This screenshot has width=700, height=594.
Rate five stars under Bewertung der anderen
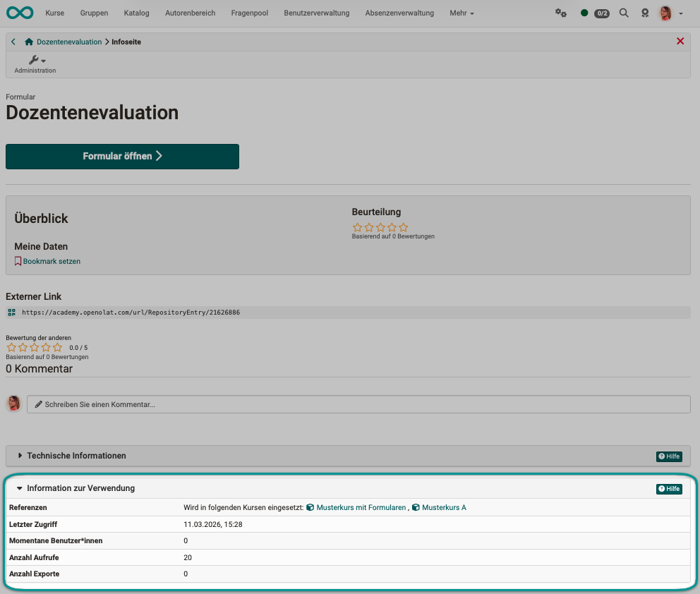58,347
